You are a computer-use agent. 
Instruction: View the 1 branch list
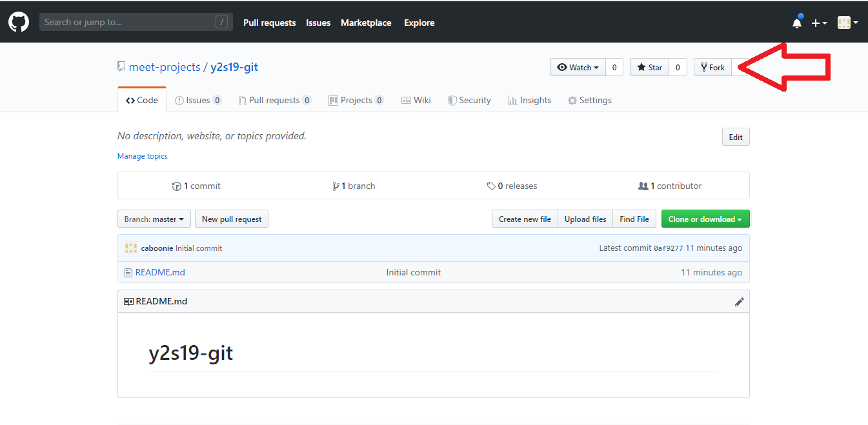point(354,186)
